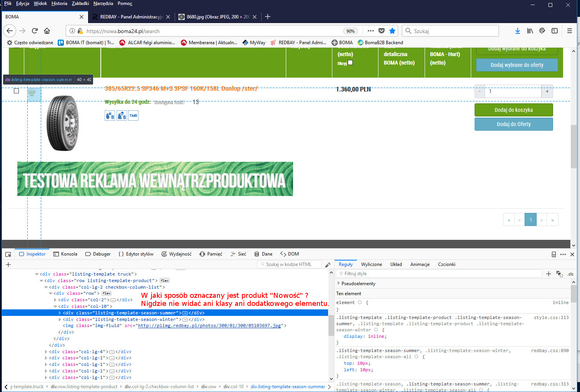This screenshot has width=580, height=392.
Task: Open the downloads arrow icon
Action: tap(517, 31)
